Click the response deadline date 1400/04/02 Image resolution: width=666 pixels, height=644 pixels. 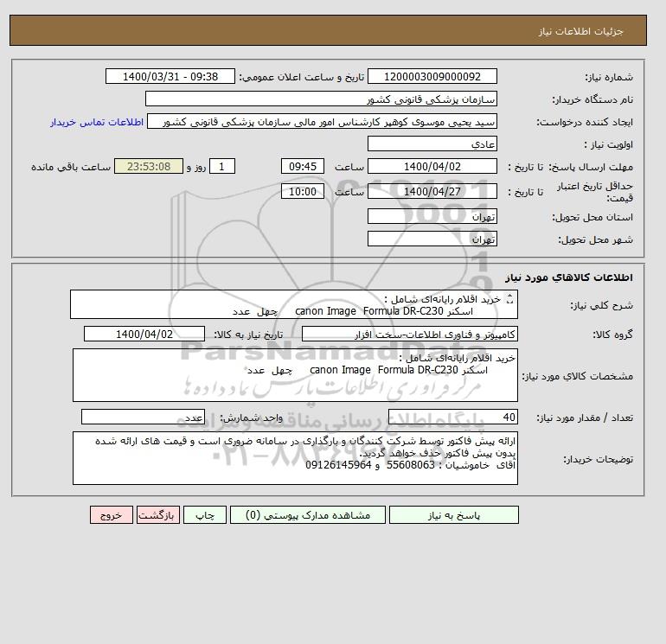pyautogui.click(x=432, y=167)
